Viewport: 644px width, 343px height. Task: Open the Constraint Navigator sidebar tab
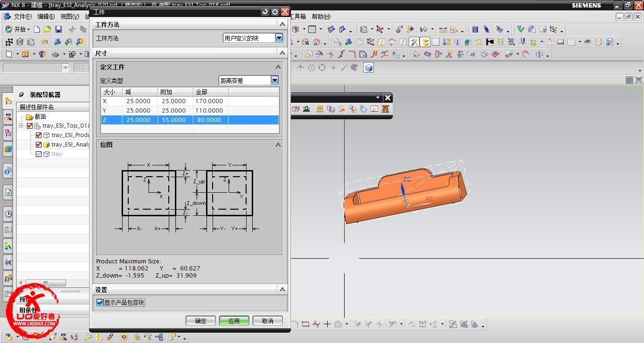point(8,117)
